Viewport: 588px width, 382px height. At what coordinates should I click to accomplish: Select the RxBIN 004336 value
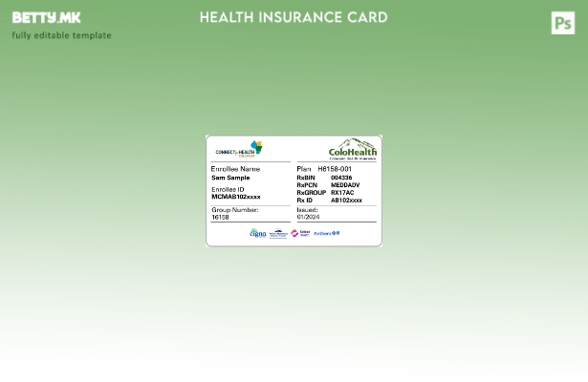[341, 178]
